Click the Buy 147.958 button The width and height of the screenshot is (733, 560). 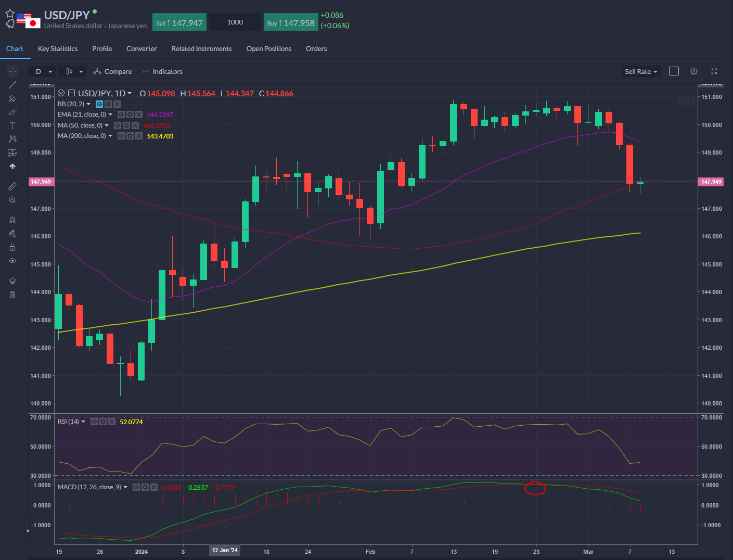click(x=291, y=22)
